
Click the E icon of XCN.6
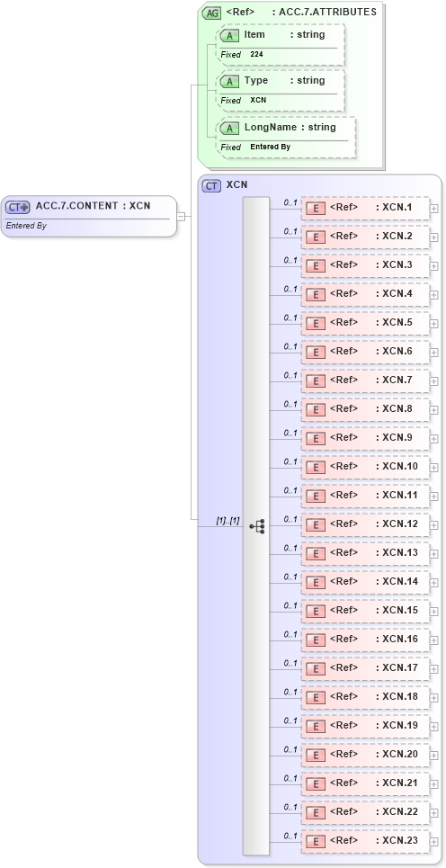tap(316, 353)
